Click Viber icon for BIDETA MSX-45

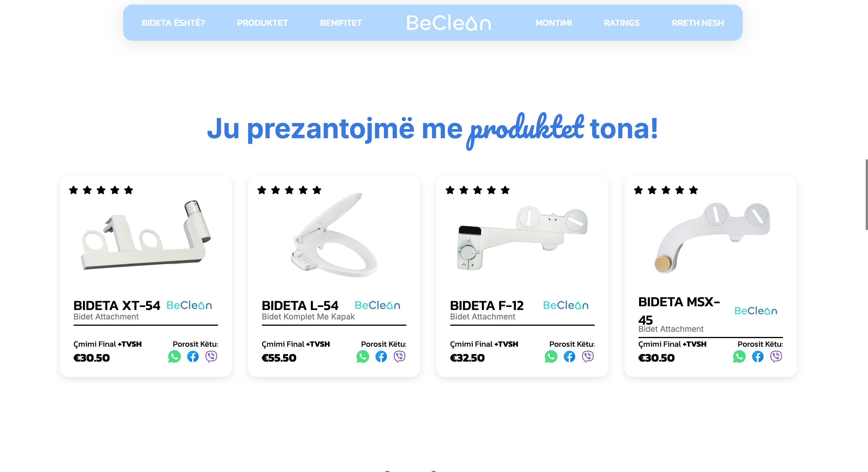(x=776, y=356)
